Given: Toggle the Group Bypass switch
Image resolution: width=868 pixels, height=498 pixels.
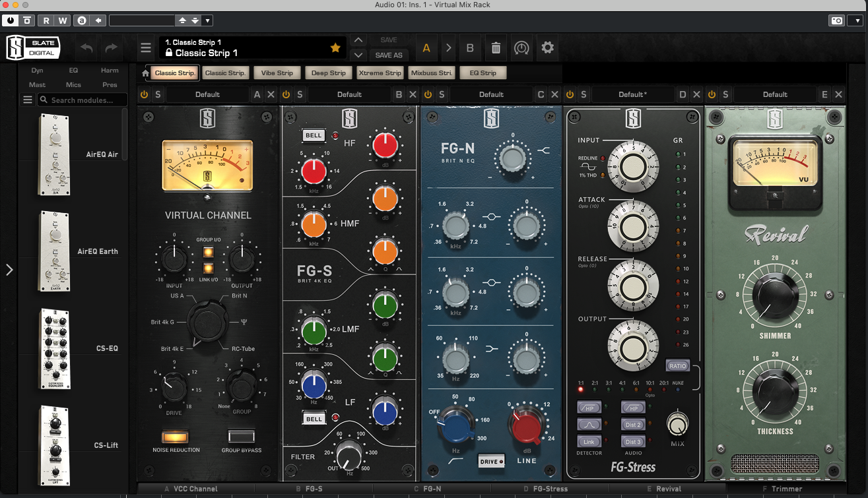Looking at the screenshot, I should [242, 437].
